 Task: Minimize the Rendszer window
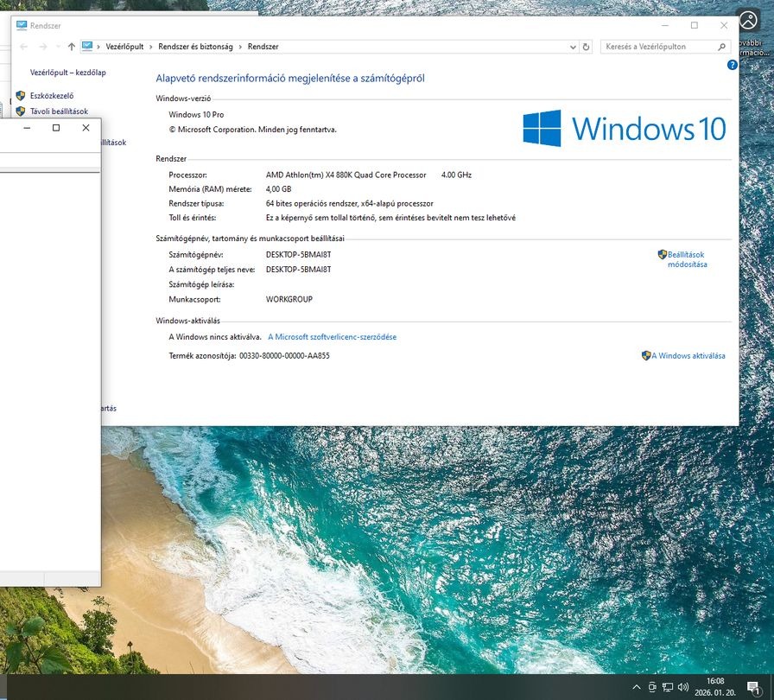click(x=665, y=25)
